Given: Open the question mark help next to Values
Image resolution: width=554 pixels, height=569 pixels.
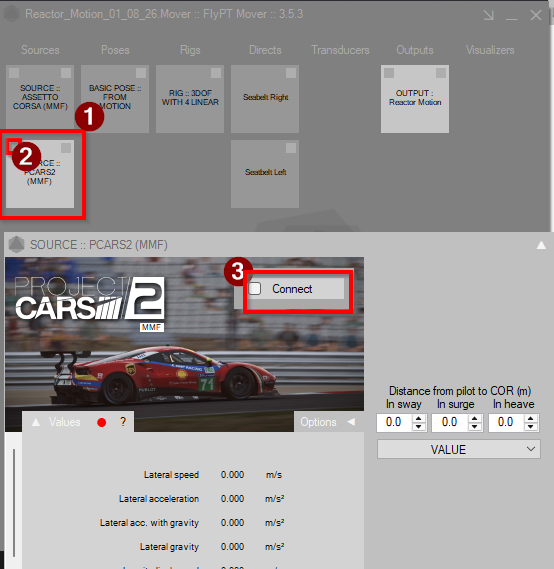Looking at the screenshot, I should coord(123,422).
